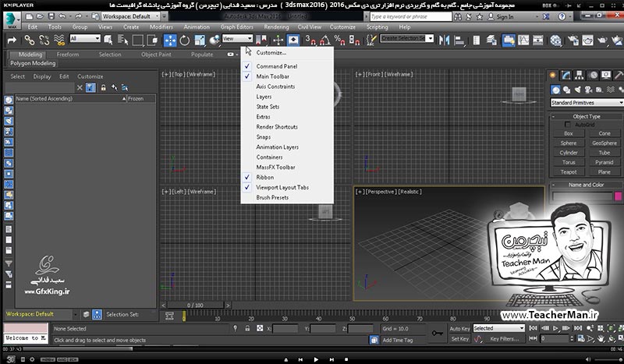Select Layers in the toolbar menu
The height and width of the screenshot is (364, 624).
(287, 97)
